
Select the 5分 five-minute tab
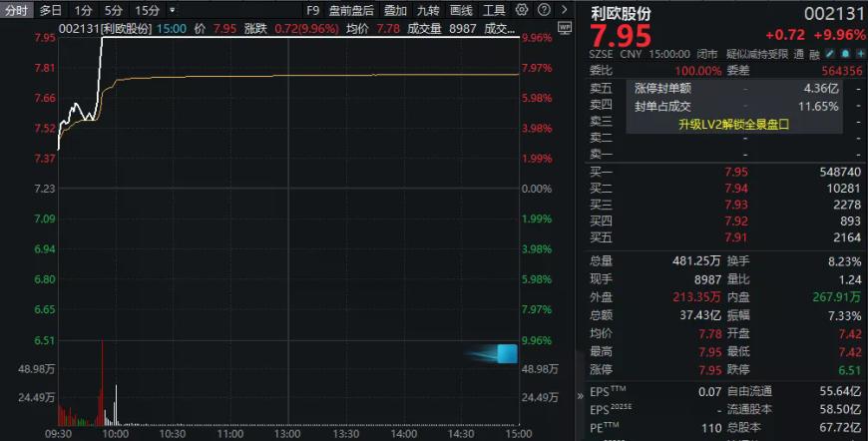[x=114, y=10]
